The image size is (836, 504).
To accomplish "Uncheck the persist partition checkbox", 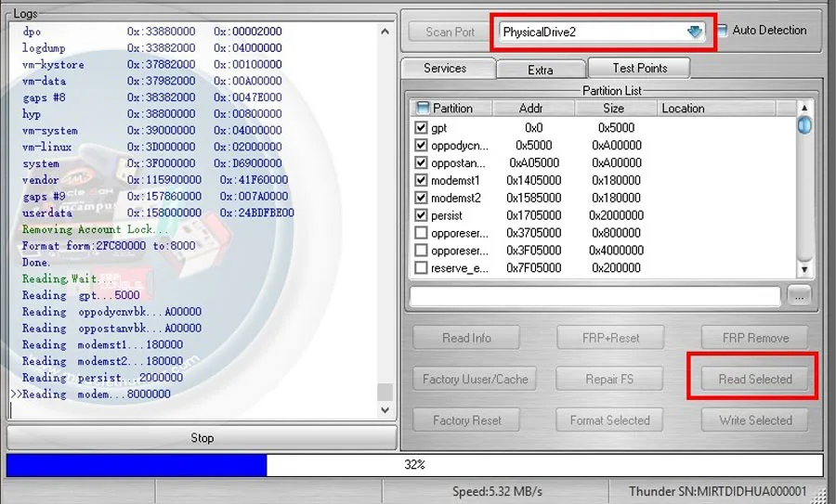I will pos(421,215).
